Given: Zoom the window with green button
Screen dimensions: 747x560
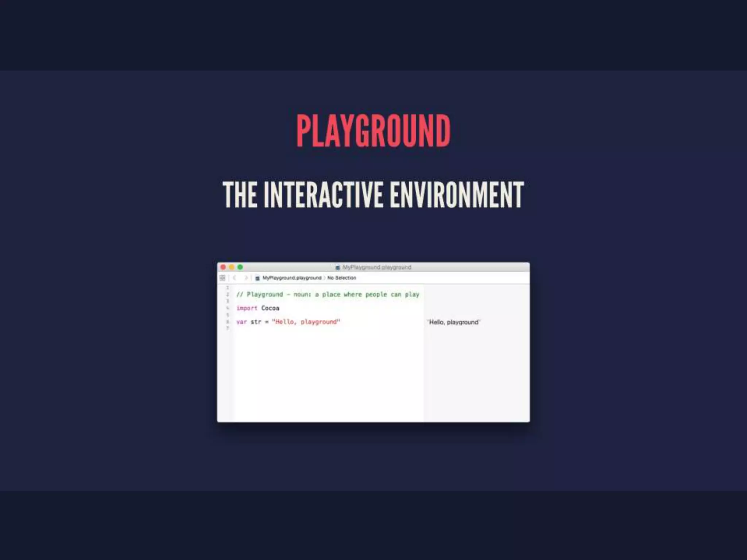Looking at the screenshot, I should [240, 267].
